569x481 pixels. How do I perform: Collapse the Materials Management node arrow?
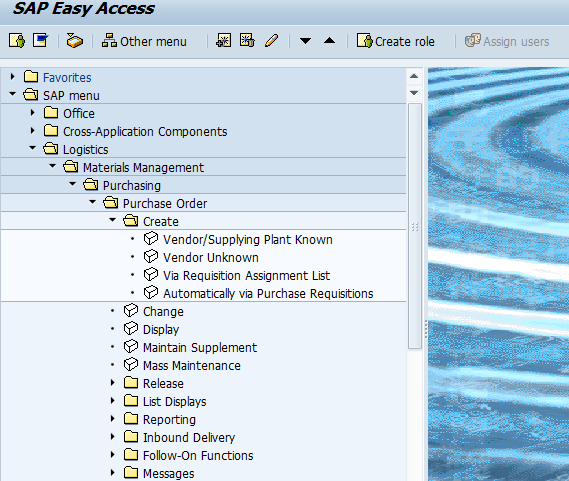[x=53, y=166]
